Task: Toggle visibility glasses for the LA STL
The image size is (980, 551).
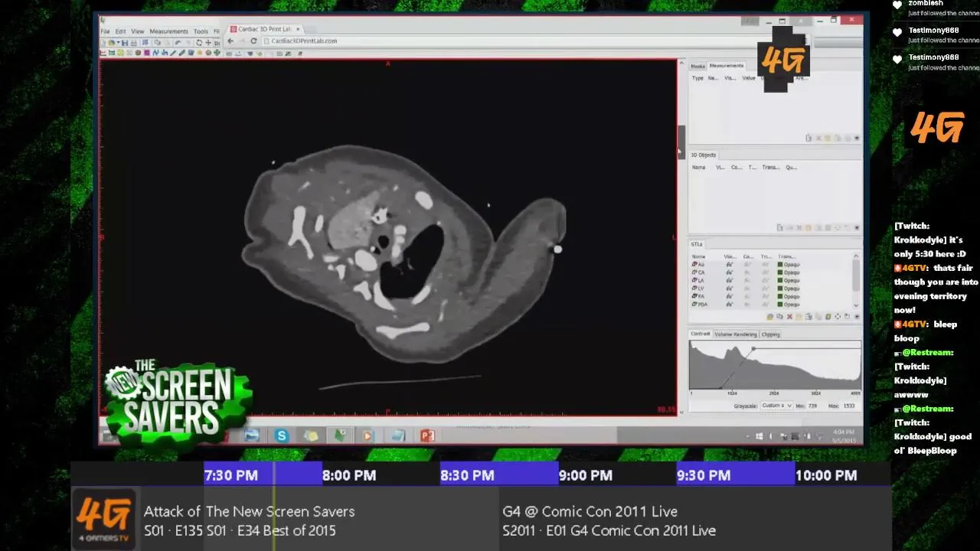Action: tap(729, 280)
